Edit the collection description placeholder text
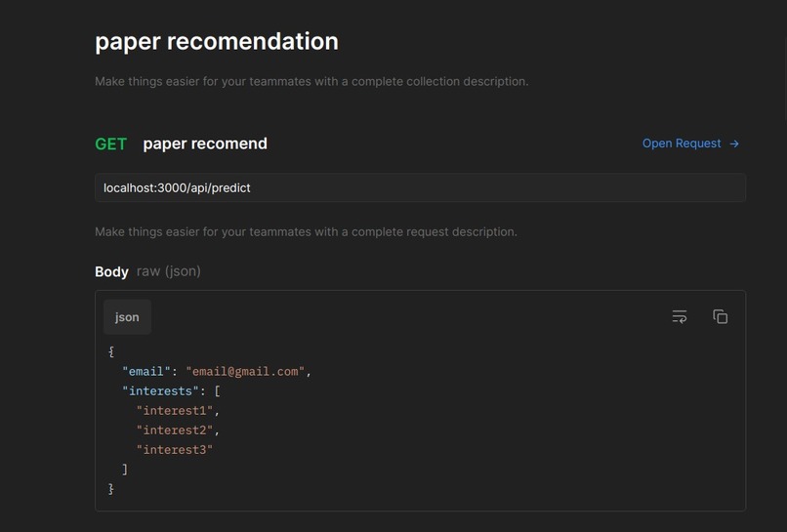Image resolution: width=787 pixels, height=532 pixels. pos(311,81)
